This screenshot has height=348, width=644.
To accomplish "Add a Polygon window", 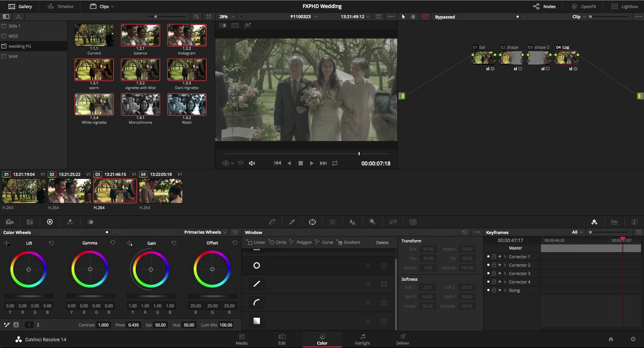I will click(x=301, y=242).
